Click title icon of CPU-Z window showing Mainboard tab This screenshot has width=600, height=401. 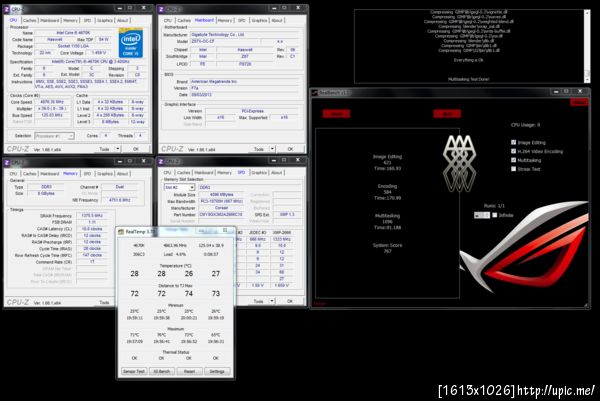point(161,9)
